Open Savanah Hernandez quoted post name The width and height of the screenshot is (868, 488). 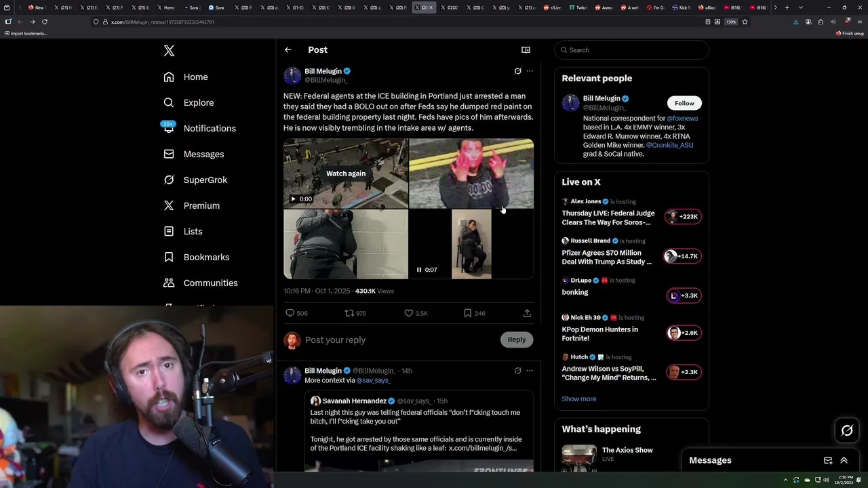coord(354,401)
